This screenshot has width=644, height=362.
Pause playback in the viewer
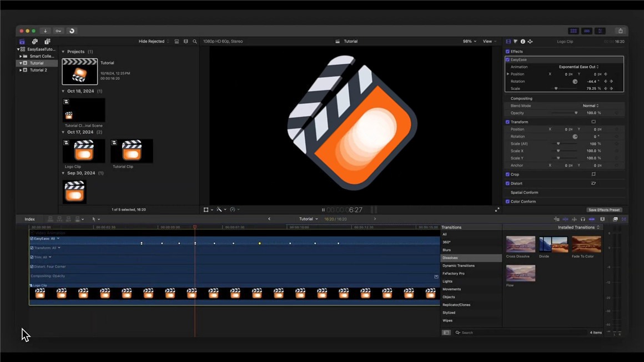coord(323,210)
